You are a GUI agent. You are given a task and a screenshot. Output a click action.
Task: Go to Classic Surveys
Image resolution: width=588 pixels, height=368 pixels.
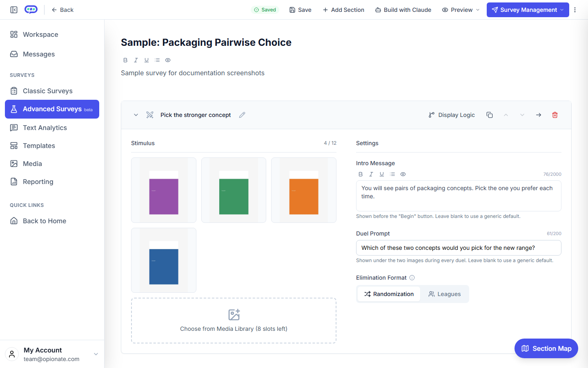pos(52,91)
